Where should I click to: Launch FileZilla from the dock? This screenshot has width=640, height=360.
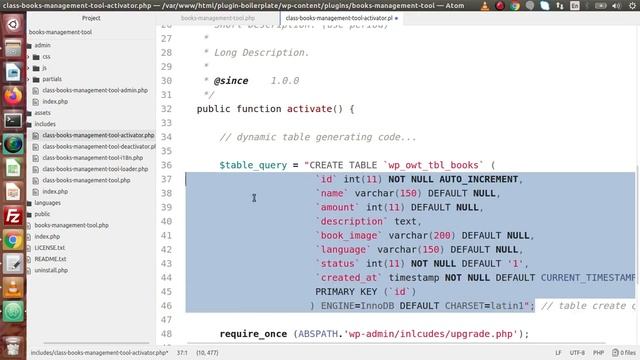pos(13,216)
